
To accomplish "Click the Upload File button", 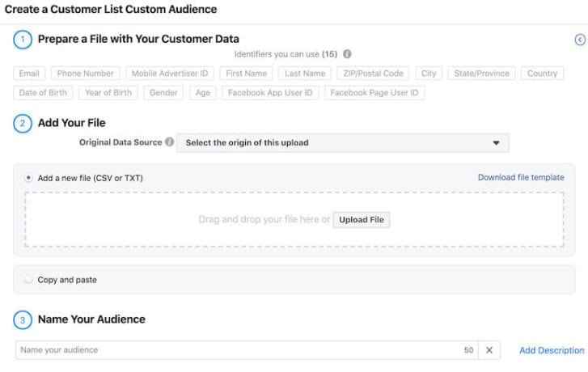I will coord(361,220).
